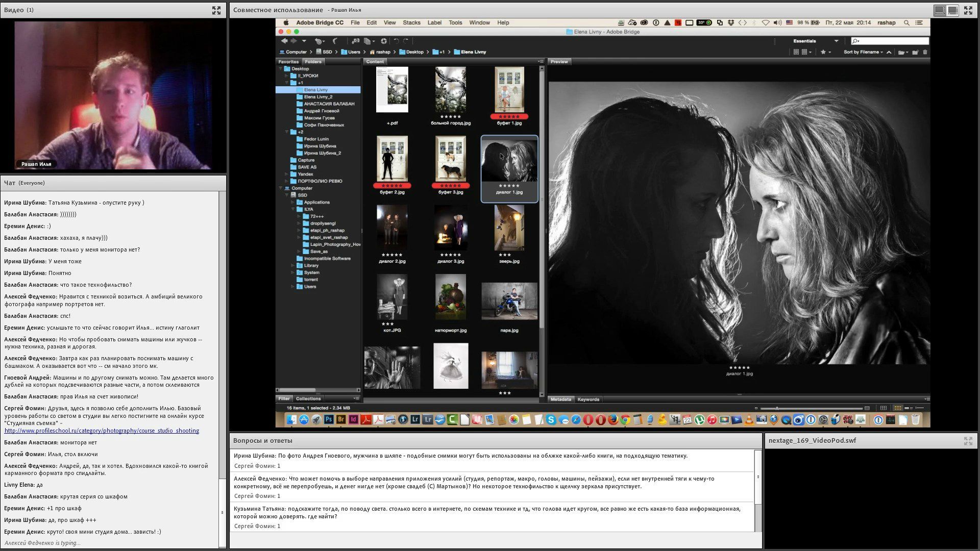Click the smaller thumbnail size button
The height and width of the screenshot is (551, 980).
click(756, 408)
